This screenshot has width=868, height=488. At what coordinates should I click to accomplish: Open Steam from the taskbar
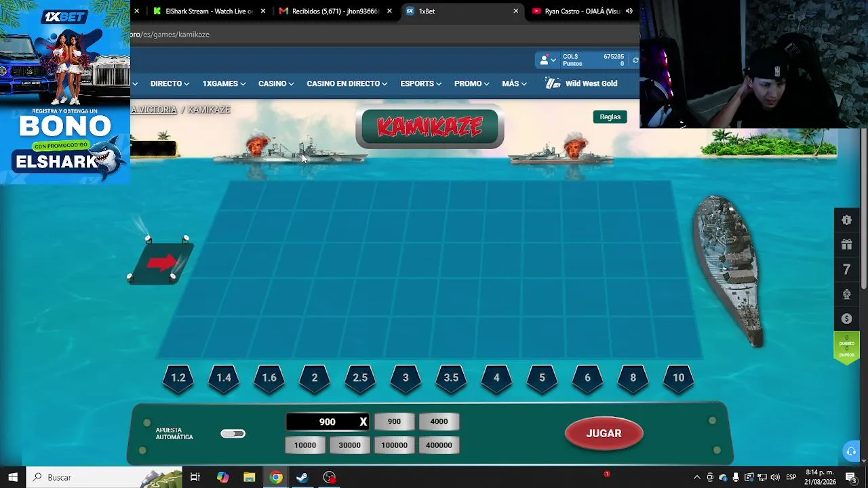click(x=302, y=477)
